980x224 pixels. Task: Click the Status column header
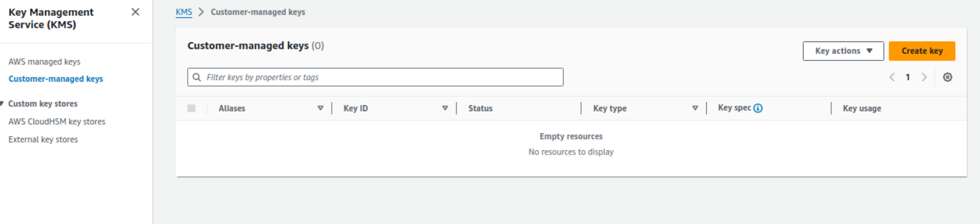pyautogui.click(x=480, y=108)
